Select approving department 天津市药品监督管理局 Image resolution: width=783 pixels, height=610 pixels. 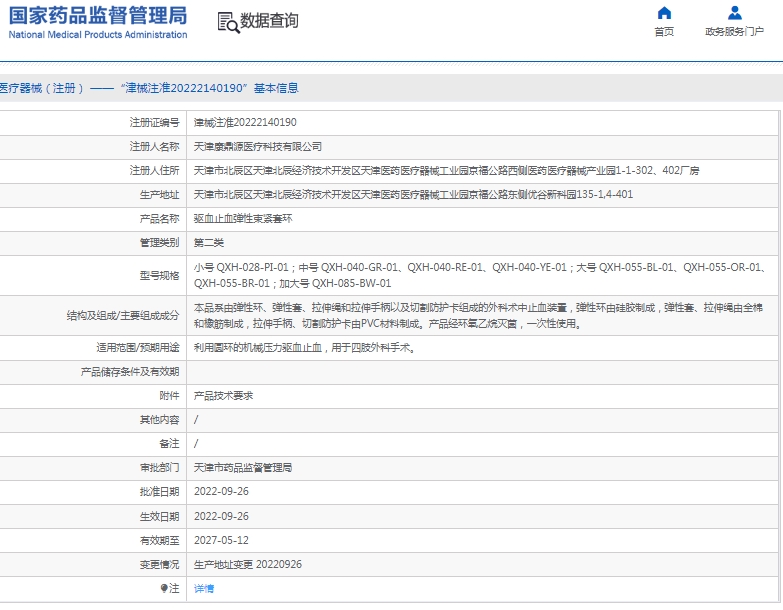[x=243, y=468]
